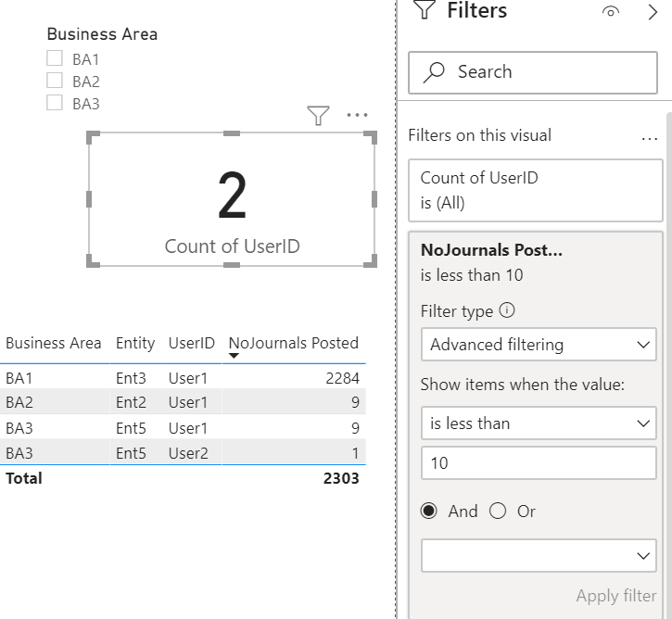The width and height of the screenshot is (672, 619).
Task: Open the empty second condition dropdown
Action: pyautogui.click(x=539, y=556)
